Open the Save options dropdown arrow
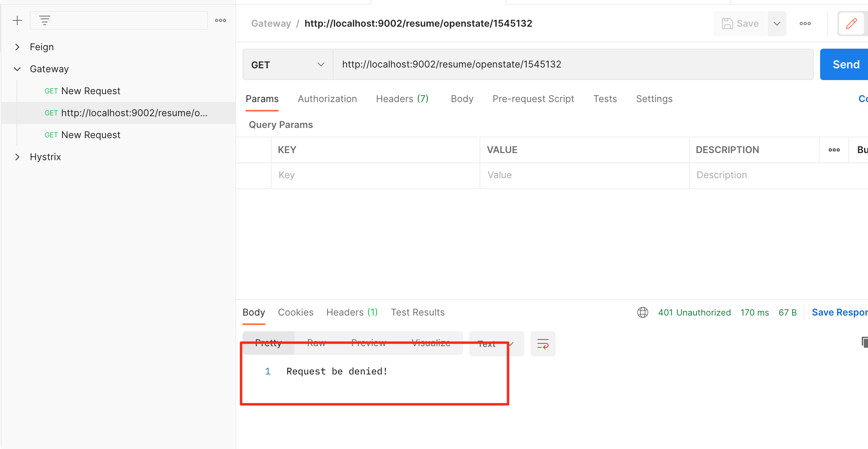868x449 pixels. [x=777, y=24]
